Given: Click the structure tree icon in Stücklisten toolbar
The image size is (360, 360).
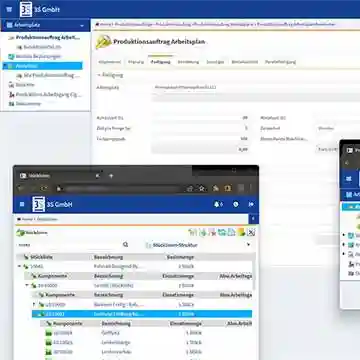Looking at the screenshot, I should [x=192, y=232].
